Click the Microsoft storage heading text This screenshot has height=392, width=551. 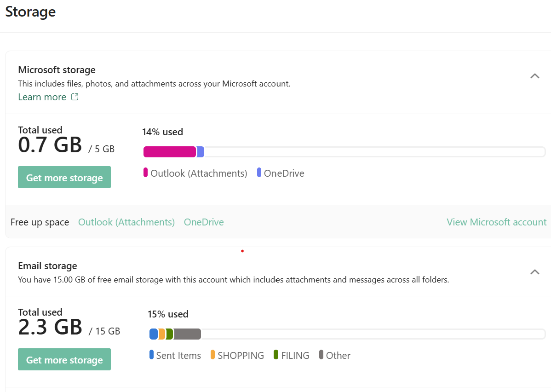coord(57,70)
